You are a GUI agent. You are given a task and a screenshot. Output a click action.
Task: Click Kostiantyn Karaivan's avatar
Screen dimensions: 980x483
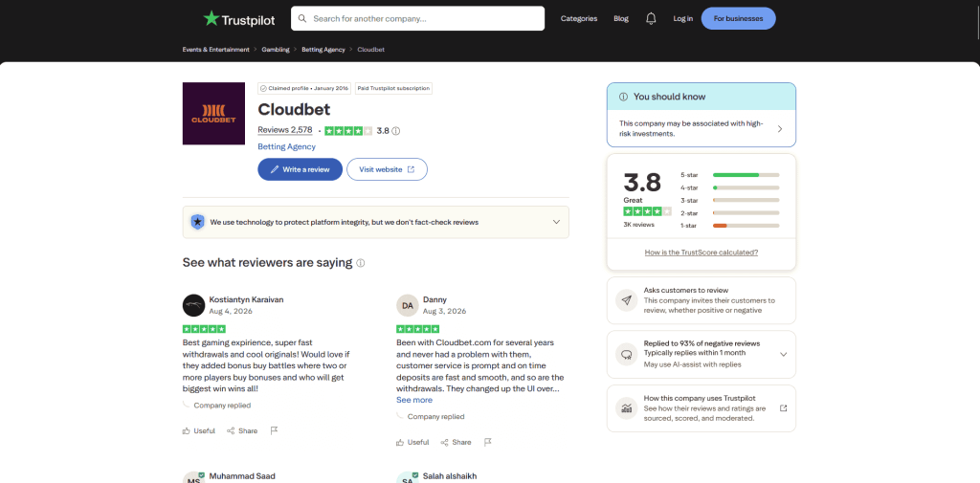click(x=193, y=305)
